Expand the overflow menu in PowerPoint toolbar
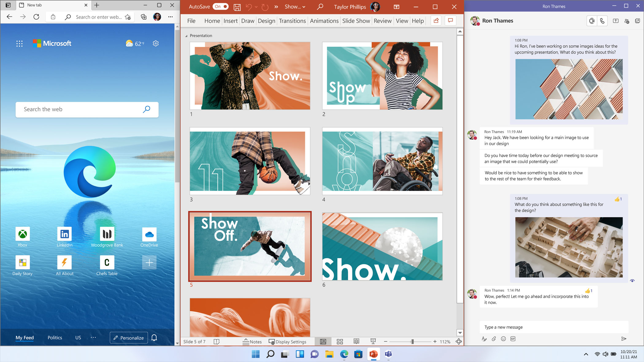Image resolution: width=644 pixels, height=362 pixels. click(x=276, y=7)
